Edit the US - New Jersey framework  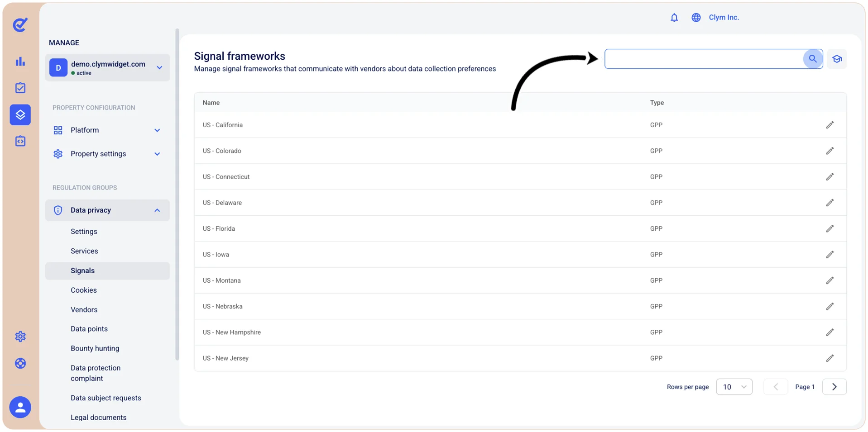point(830,358)
